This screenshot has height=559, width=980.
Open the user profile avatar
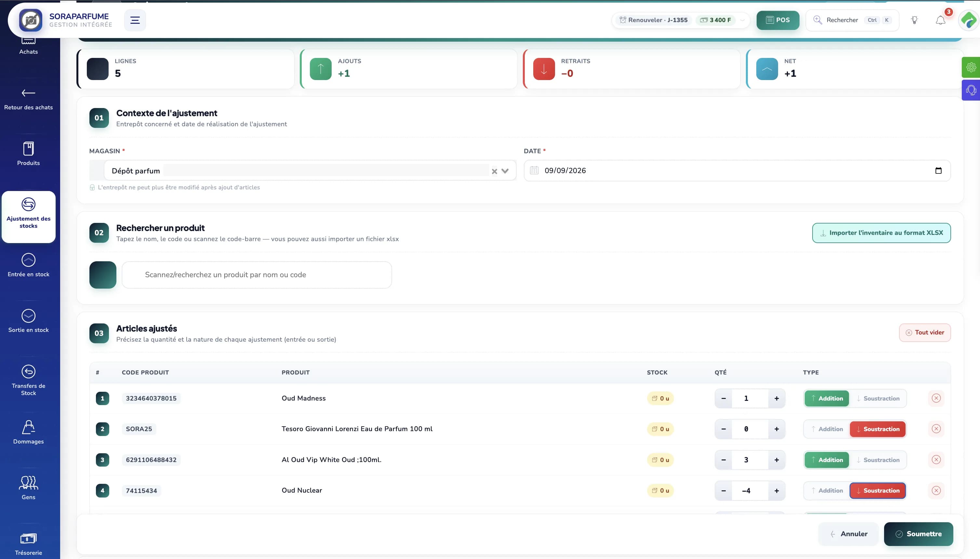click(x=969, y=20)
